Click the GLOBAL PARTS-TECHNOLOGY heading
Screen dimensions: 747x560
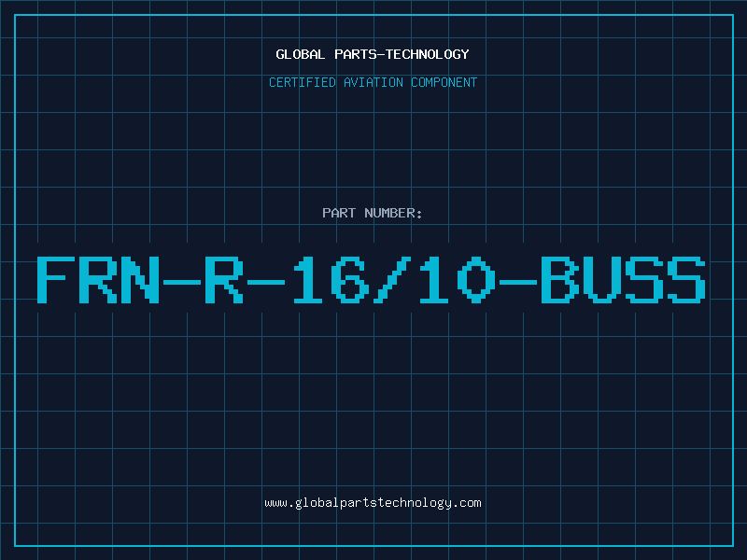point(373,54)
